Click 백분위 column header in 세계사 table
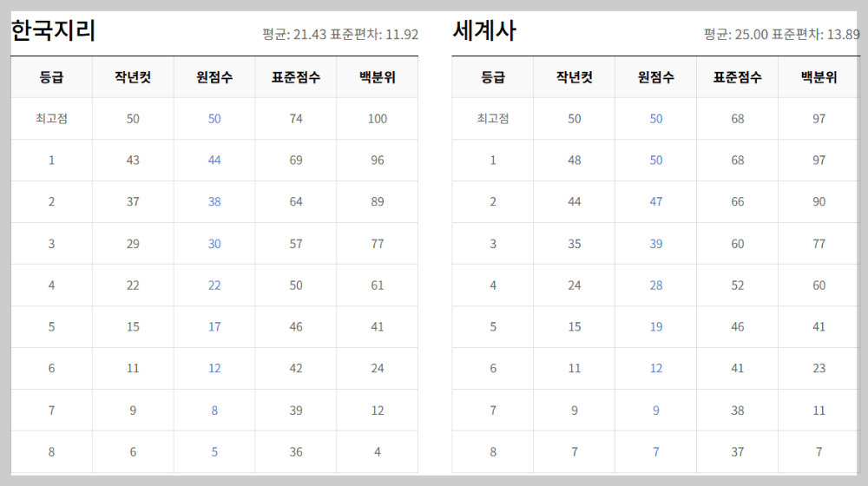 click(x=819, y=77)
